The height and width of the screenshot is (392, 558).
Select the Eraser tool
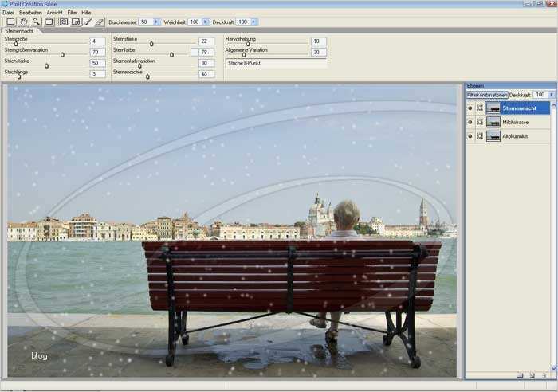100,22
